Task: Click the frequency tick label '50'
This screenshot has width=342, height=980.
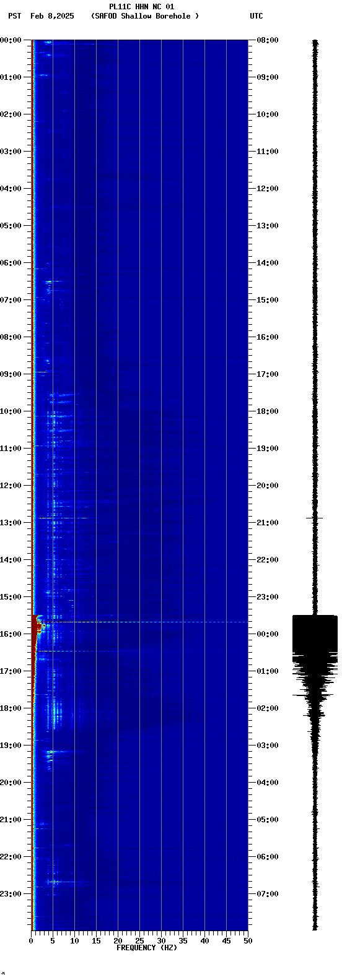Action: point(248,941)
